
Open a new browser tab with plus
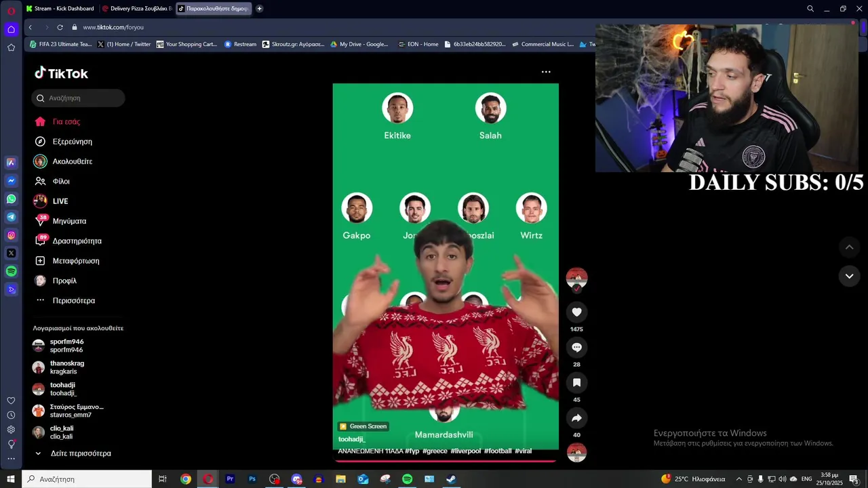point(259,9)
